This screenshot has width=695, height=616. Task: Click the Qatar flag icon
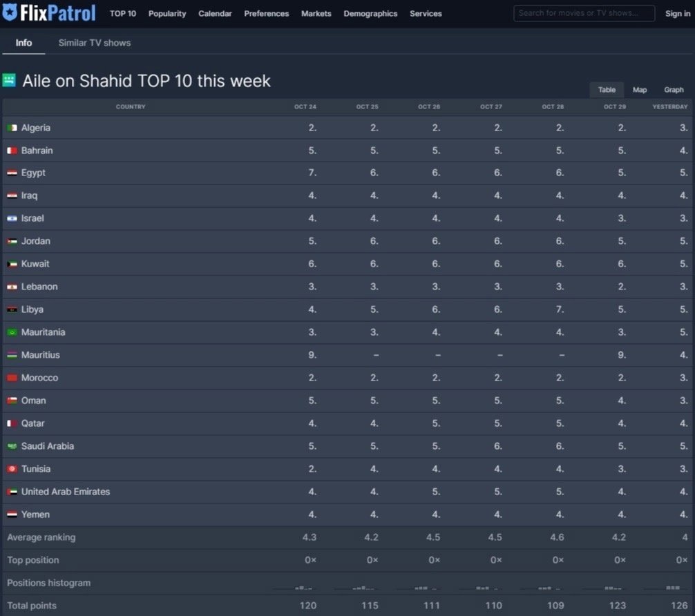point(12,424)
